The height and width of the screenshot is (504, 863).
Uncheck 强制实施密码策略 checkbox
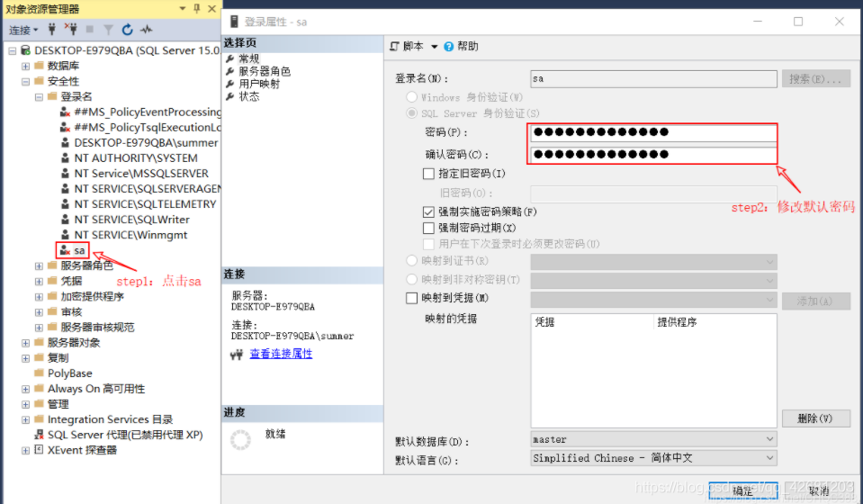428,211
